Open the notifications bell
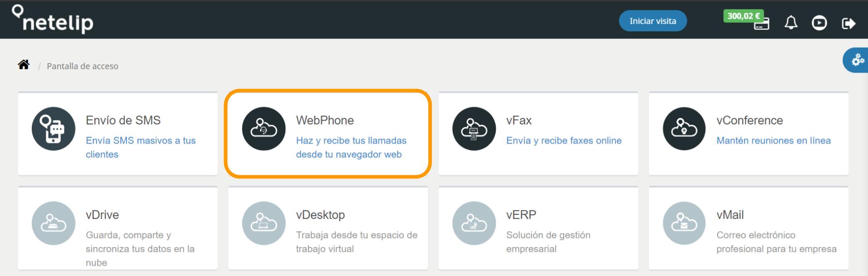The width and height of the screenshot is (868, 276). 791,23
